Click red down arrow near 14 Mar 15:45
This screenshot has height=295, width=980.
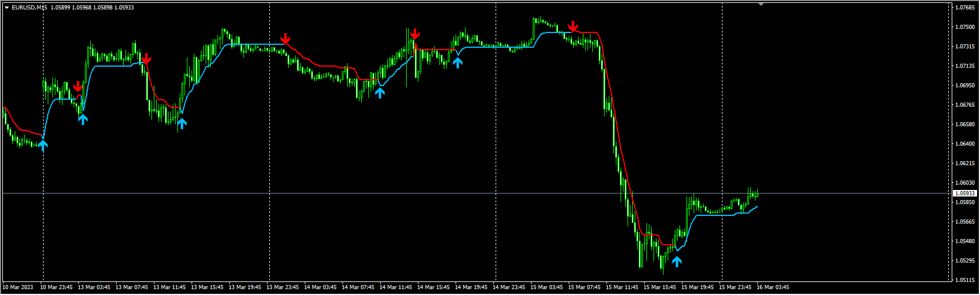[415, 34]
